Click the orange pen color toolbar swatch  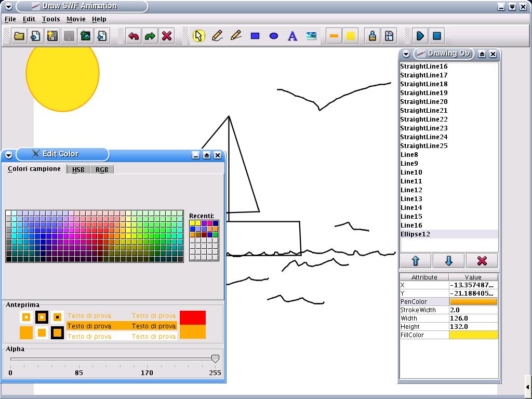tap(334, 36)
